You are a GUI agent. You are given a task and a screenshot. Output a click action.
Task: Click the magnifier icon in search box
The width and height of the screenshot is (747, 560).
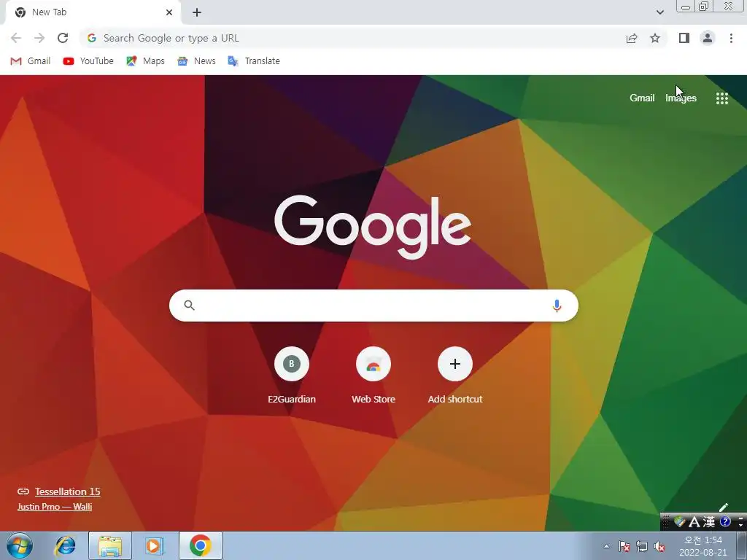(x=189, y=306)
